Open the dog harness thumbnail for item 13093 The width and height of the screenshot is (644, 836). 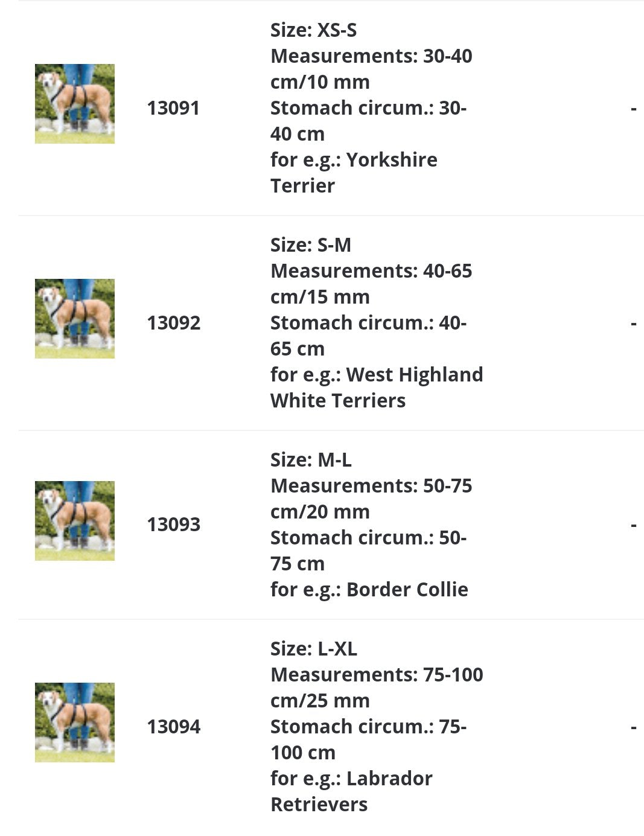tap(75, 521)
